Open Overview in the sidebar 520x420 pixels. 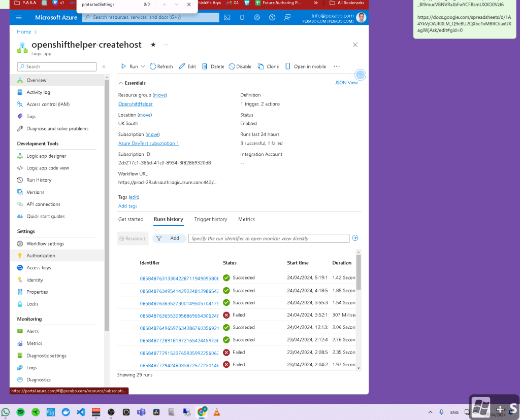click(x=57, y=80)
